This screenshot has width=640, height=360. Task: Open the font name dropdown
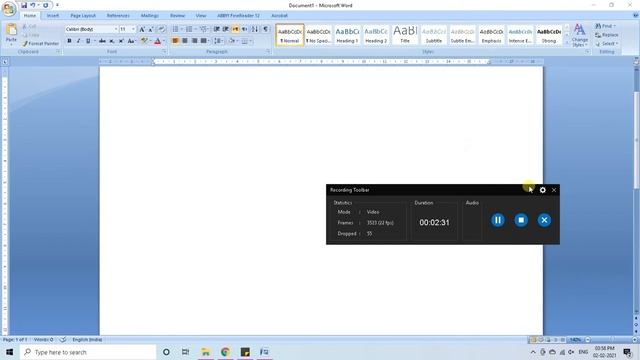116,29
